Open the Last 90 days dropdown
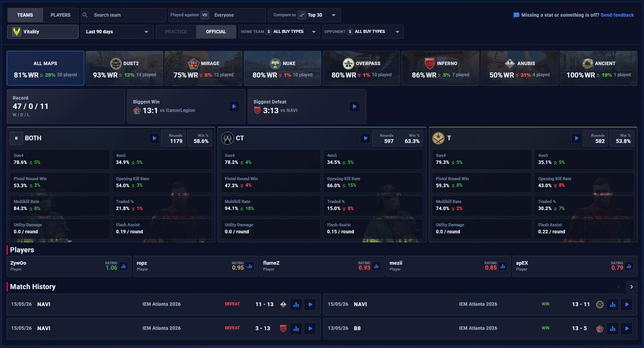 pyautogui.click(x=117, y=32)
